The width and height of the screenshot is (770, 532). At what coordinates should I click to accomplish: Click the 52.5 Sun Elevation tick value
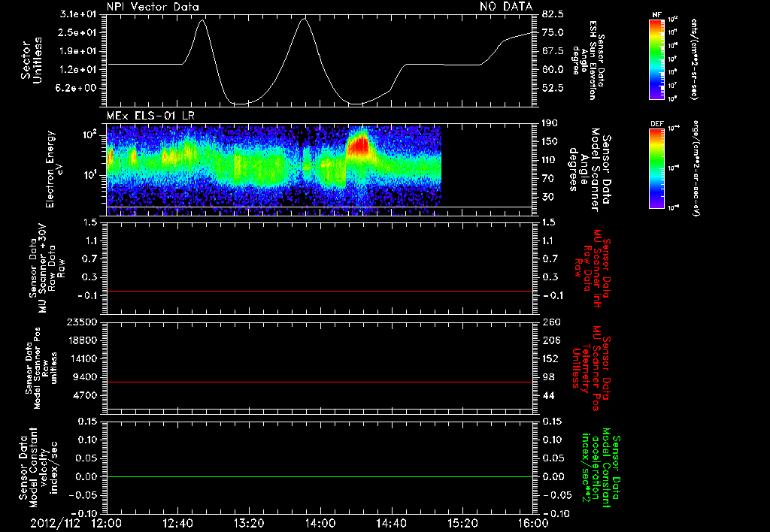(553, 88)
